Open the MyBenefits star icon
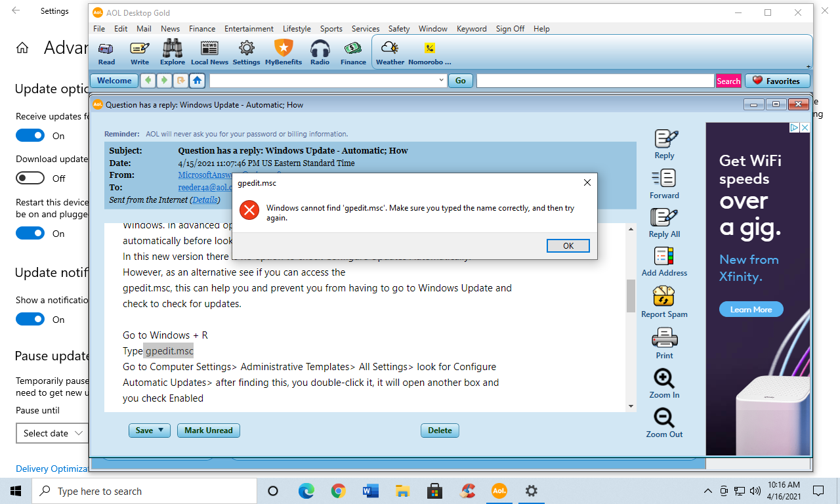The image size is (840, 504). tap(283, 52)
